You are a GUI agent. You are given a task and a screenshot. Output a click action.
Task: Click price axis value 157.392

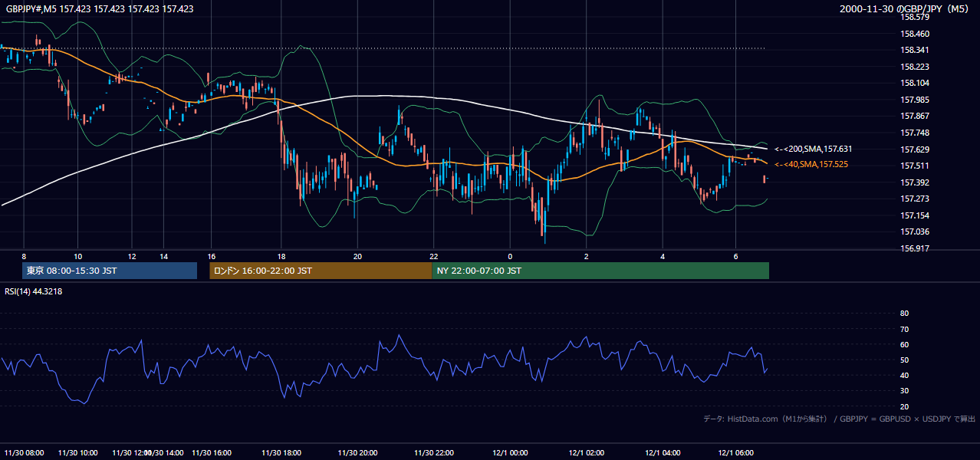915,182
